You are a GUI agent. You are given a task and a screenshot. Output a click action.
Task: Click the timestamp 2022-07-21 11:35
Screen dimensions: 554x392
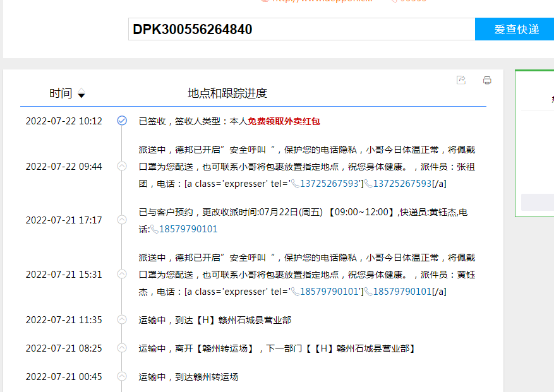coord(64,319)
